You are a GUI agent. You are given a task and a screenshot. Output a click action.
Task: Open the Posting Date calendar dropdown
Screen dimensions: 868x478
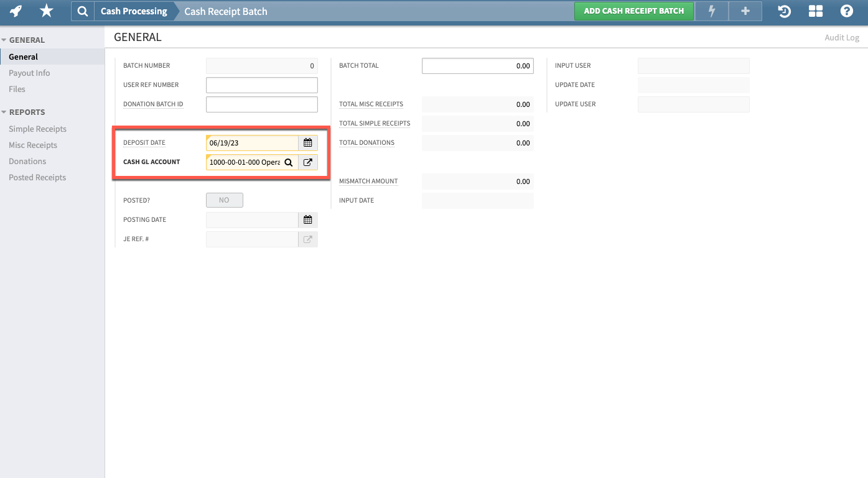click(x=307, y=219)
